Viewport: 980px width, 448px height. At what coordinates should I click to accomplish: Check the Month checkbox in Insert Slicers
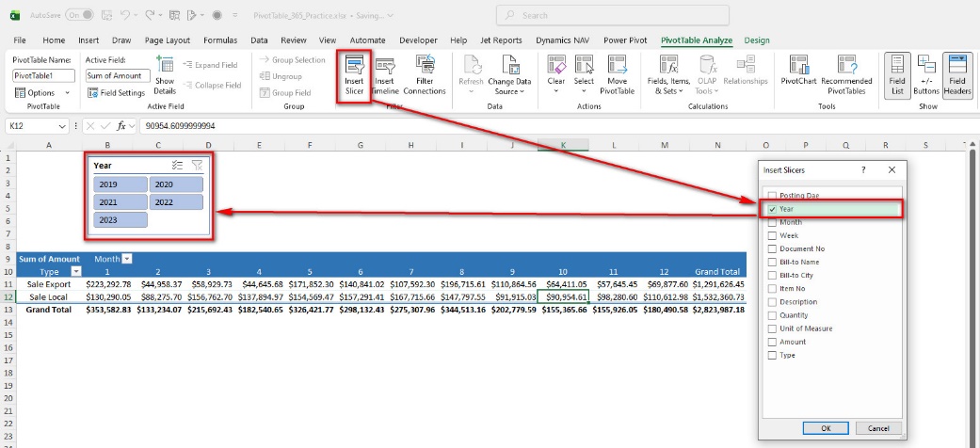point(773,222)
